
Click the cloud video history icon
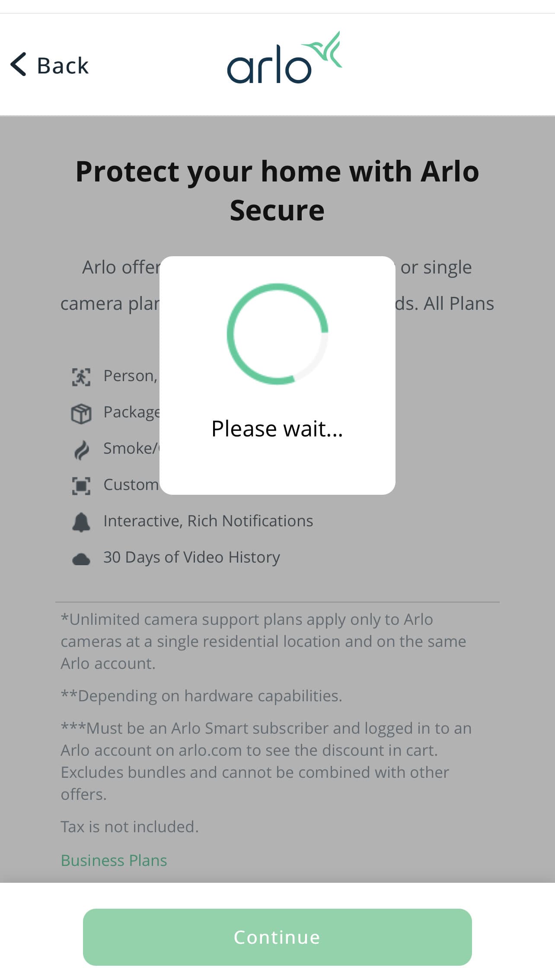click(81, 559)
